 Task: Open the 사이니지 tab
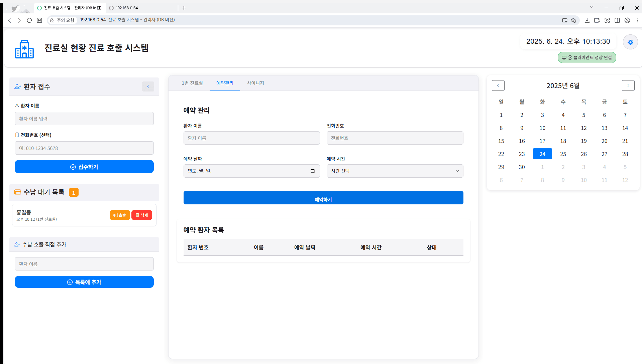pos(255,83)
